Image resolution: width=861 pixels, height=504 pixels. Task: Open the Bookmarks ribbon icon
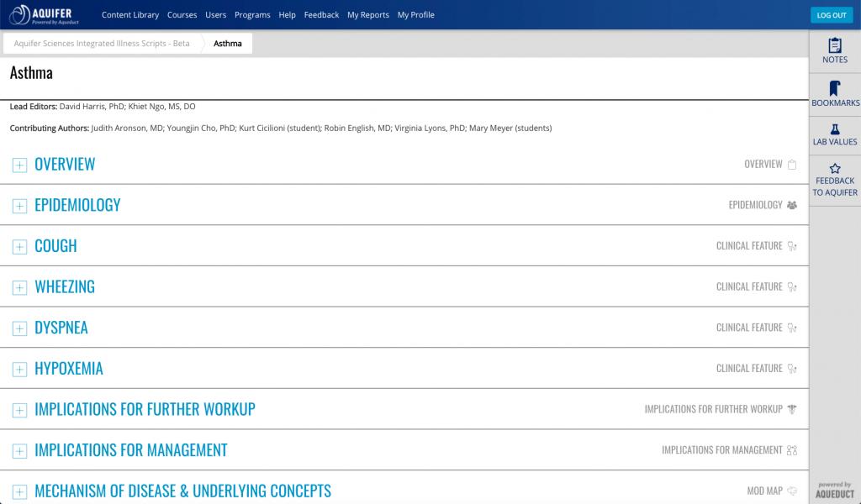coord(835,88)
